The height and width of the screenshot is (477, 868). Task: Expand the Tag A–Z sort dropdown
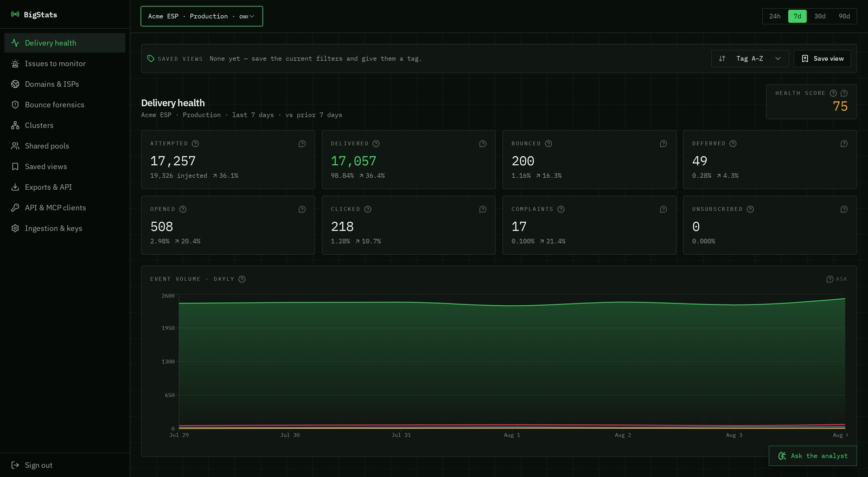[759, 59]
